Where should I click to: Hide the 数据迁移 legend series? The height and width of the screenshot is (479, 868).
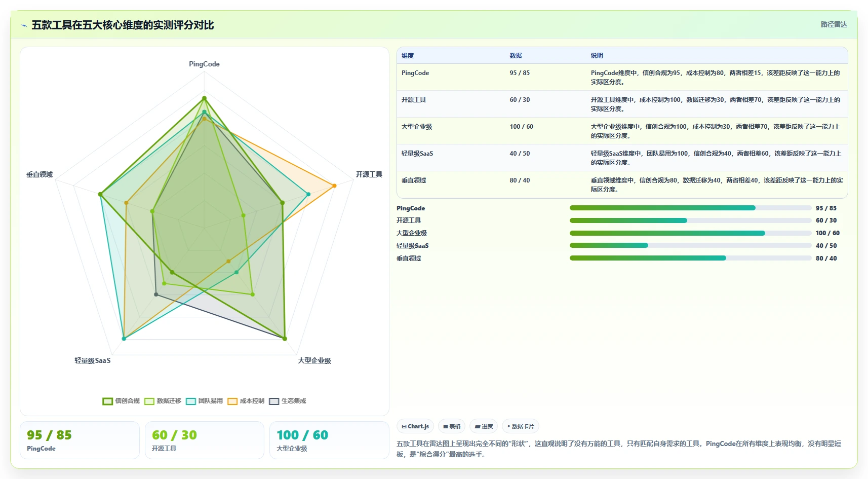(x=163, y=401)
